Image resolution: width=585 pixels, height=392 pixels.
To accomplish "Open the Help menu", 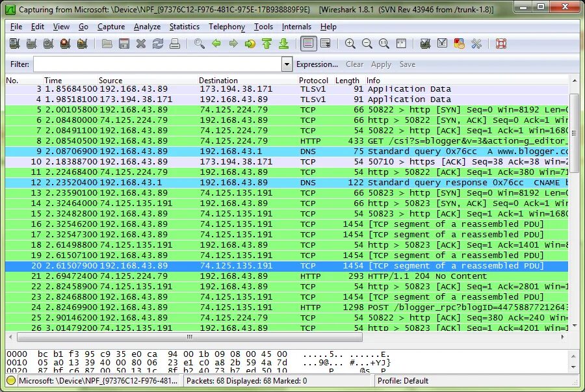I will pyautogui.click(x=328, y=27).
